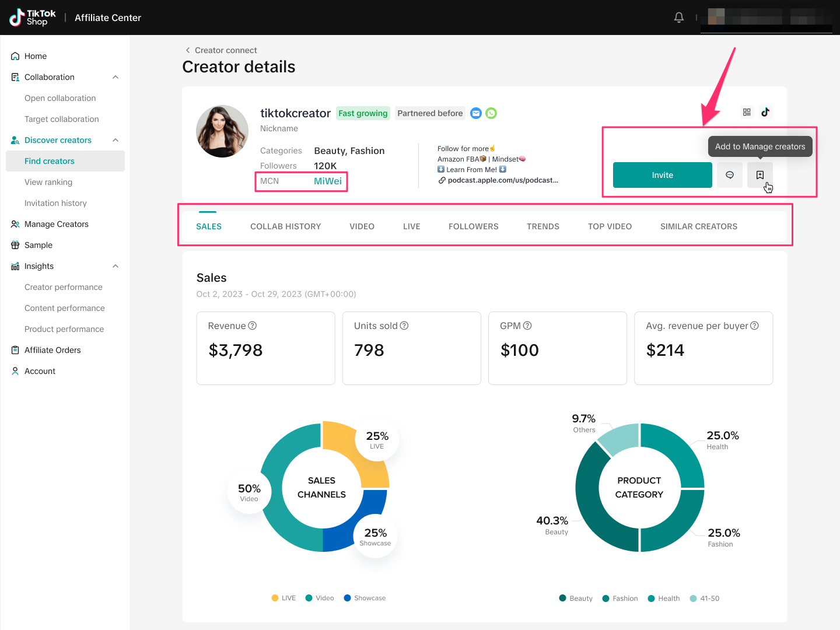
Task: Switch to the COLLAB HISTORY tab
Action: tap(285, 226)
